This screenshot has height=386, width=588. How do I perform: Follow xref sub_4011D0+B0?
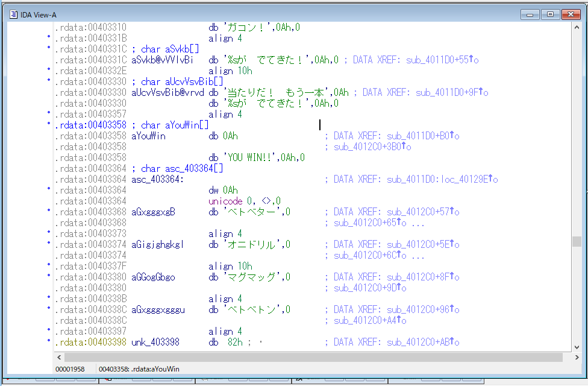(423, 136)
